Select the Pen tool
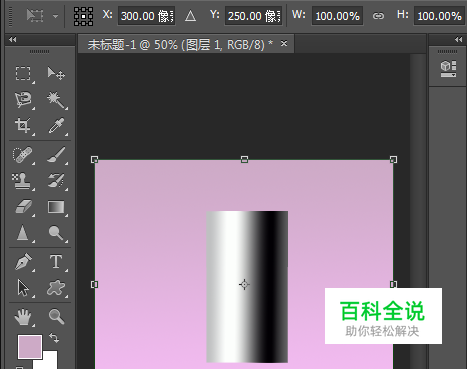Screen dimensions: 467x369 click(23, 262)
